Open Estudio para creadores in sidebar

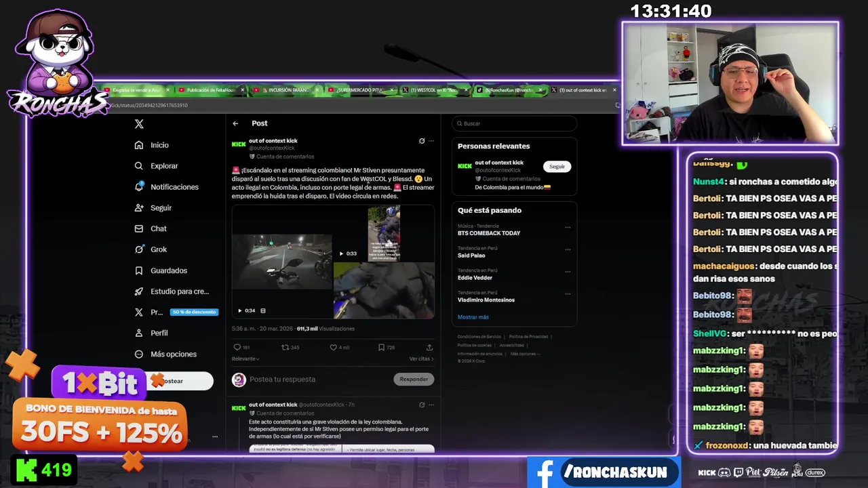coord(172,291)
